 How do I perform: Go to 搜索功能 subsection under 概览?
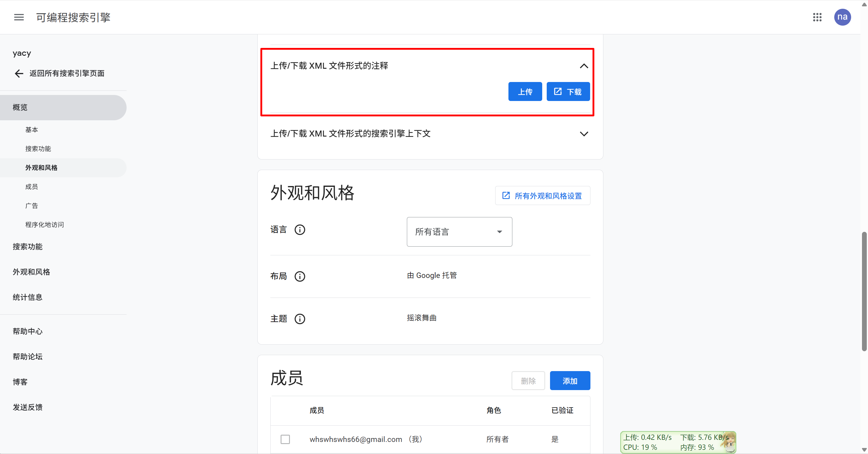pos(38,149)
